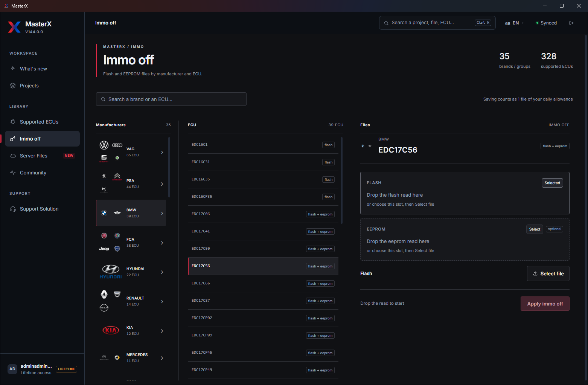The width and height of the screenshot is (588, 385).
Task: Click the Mercedes star logo
Action: pos(104,357)
